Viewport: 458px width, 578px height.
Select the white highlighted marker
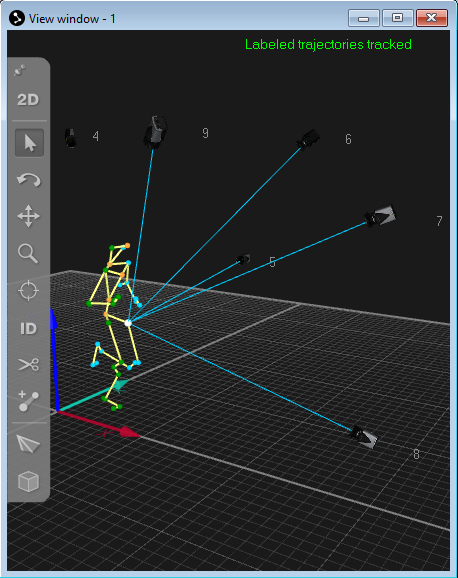128,323
